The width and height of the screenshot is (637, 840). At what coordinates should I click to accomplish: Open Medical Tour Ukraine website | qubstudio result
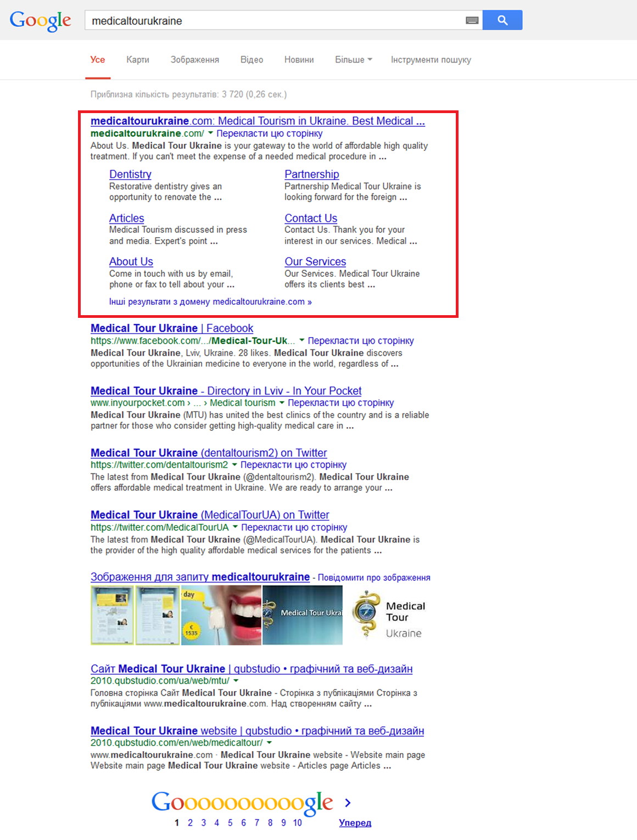(257, 731)
